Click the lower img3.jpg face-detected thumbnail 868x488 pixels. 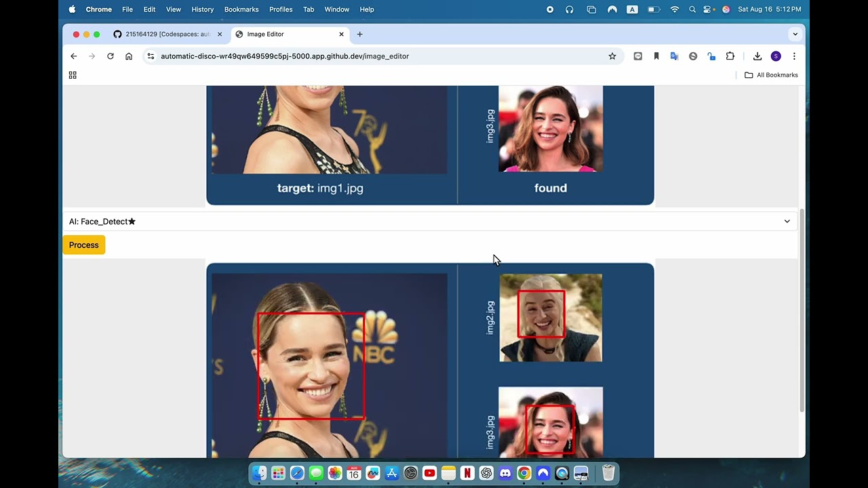pos(551,422)
